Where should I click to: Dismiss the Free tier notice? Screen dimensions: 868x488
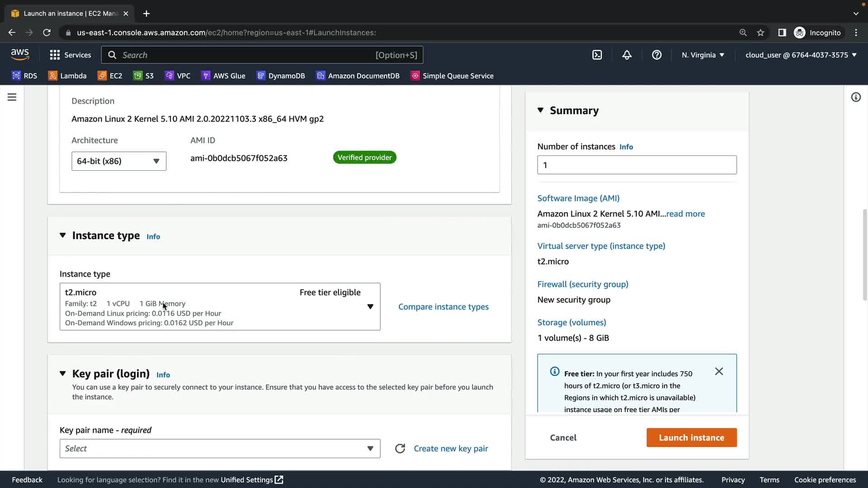[x=719, y=371]
